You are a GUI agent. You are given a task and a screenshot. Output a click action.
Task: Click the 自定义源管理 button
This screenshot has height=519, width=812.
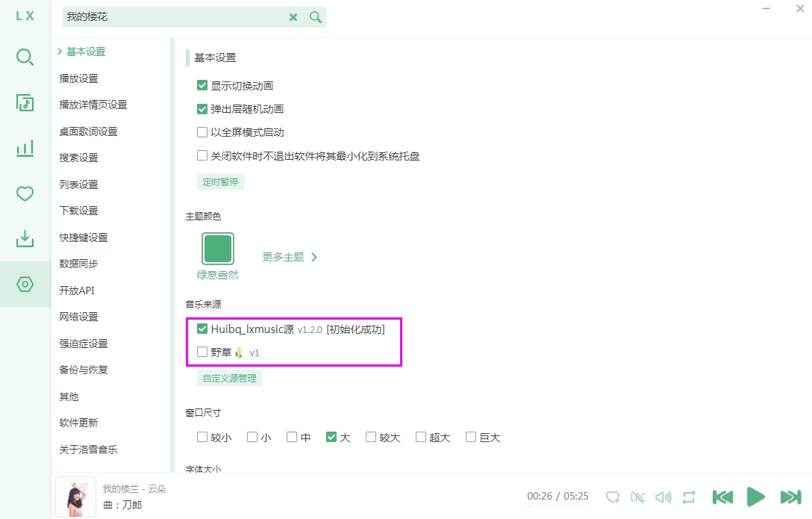click(x=229, y=378)
